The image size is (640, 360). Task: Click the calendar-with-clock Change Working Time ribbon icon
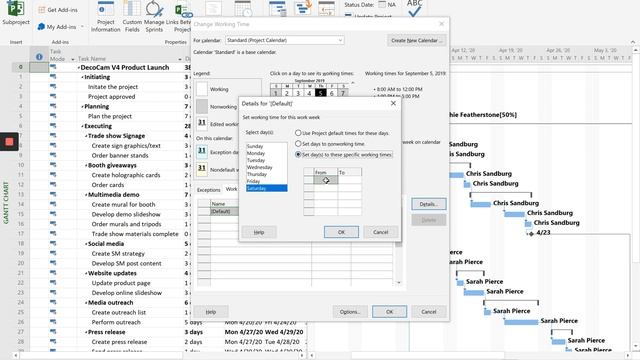coord(243,8)
